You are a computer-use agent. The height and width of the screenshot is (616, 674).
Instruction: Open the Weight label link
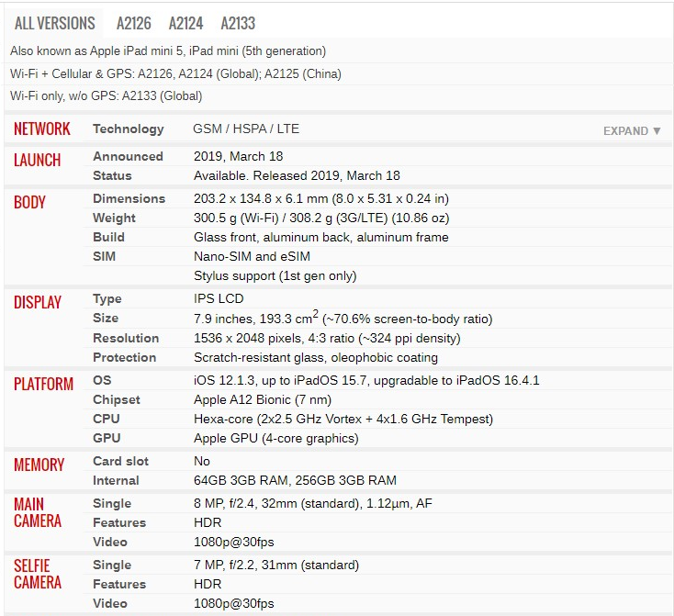coord(114,218)
